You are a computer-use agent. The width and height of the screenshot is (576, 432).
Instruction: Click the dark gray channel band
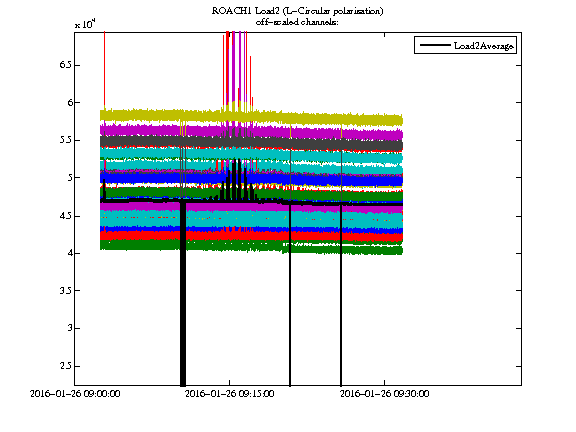point(251,143)
